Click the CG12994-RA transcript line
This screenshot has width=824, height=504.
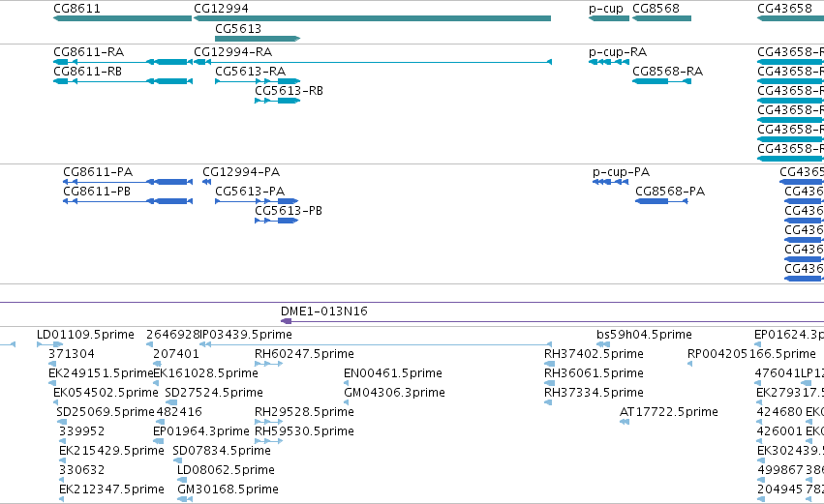(372, 62)
